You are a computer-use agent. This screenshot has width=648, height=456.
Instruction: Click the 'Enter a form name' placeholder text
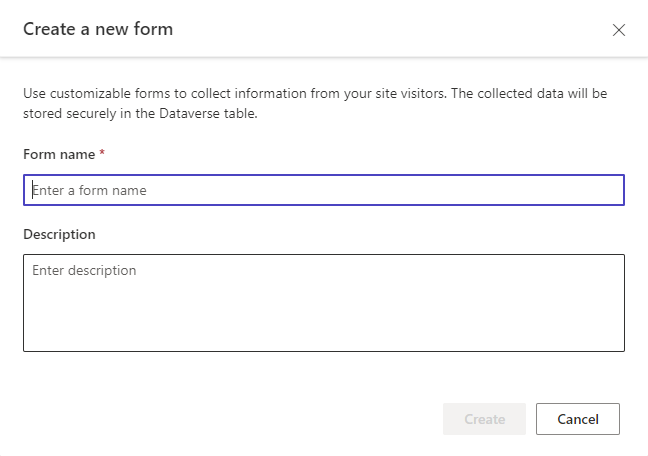[90, 190]
